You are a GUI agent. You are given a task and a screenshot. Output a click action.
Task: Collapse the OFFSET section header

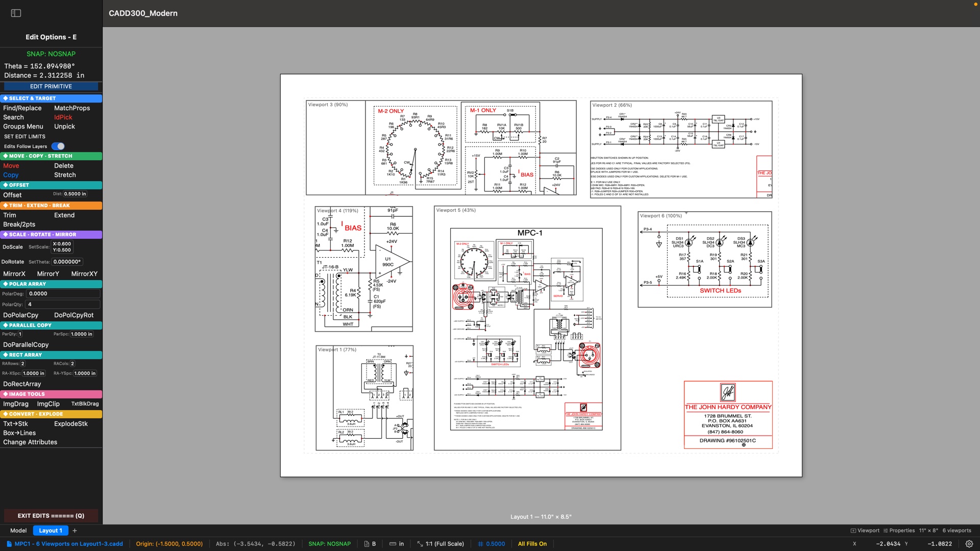[x=51, y=185]
